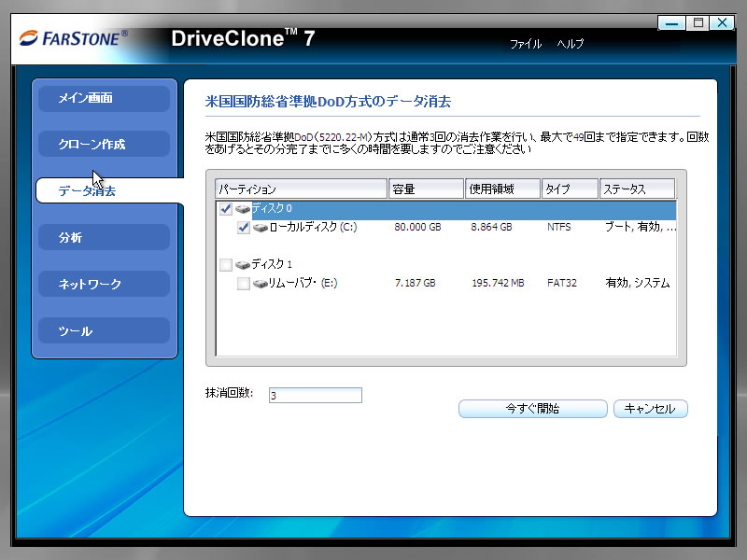Screen dimensions: 747x560
Task: Click the リムーバブル (E:) drive icon
Action: (261, 284)
